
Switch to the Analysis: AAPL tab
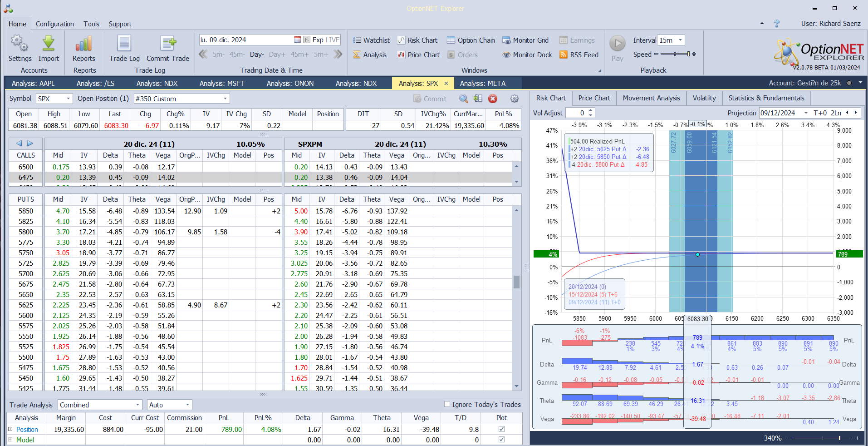click(33, 84)
